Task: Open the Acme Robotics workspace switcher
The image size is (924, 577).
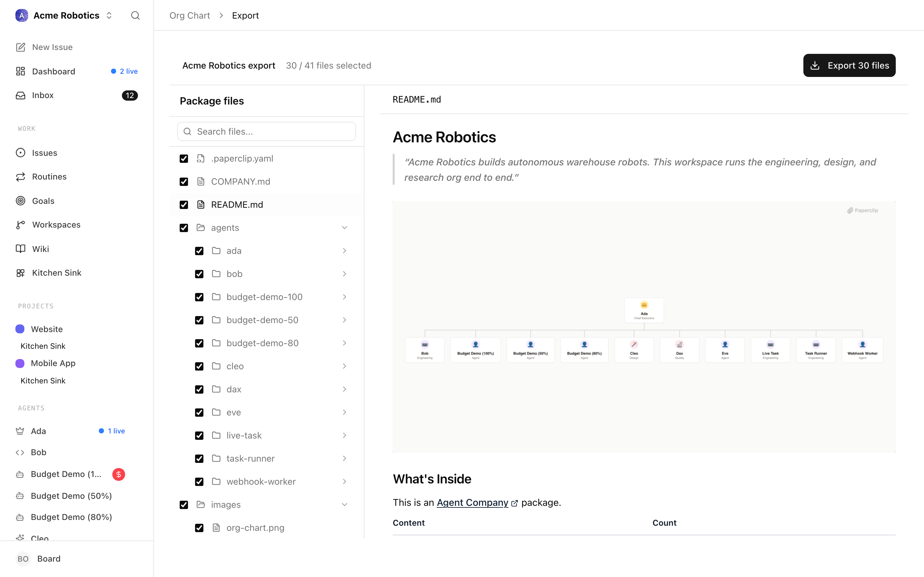Action: click(64, 15)
